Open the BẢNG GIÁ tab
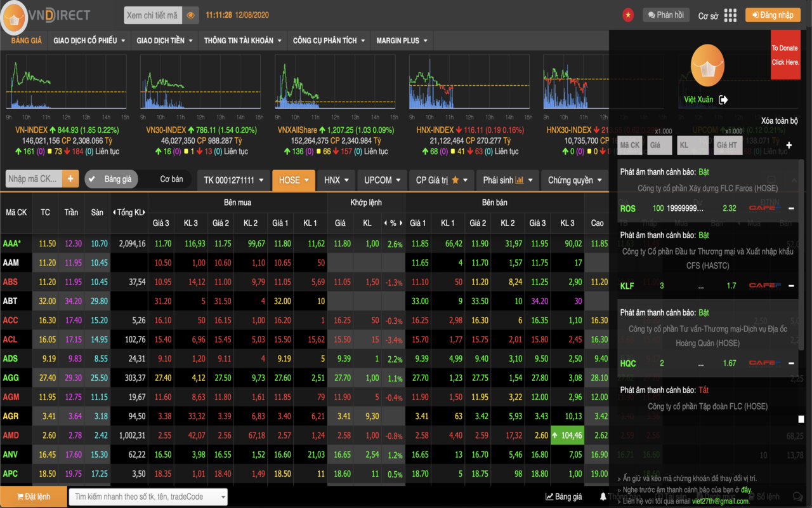This screenshot has height=508, width=812. click(26, 41)
